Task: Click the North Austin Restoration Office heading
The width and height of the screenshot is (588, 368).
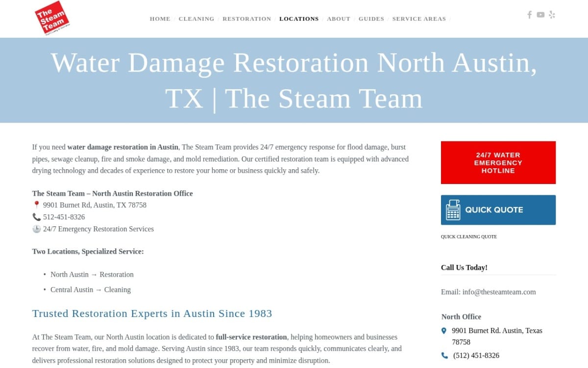Action: coord(113,193)
